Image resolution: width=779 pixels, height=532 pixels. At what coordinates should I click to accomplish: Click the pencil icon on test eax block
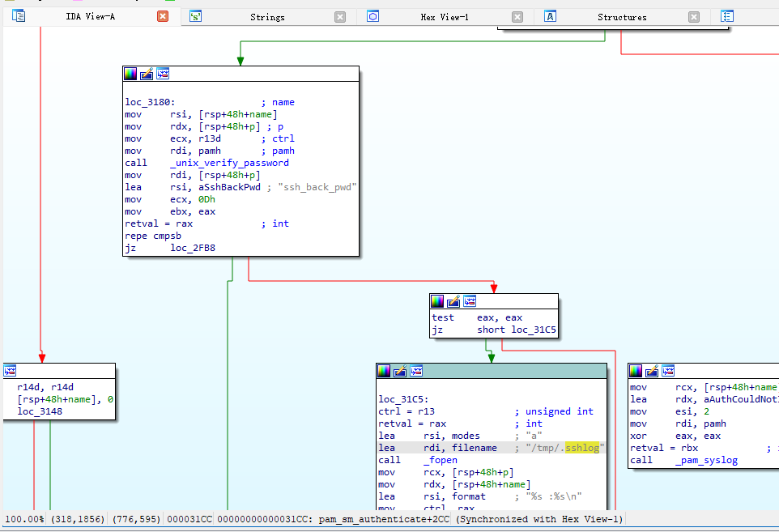[453, 301]
